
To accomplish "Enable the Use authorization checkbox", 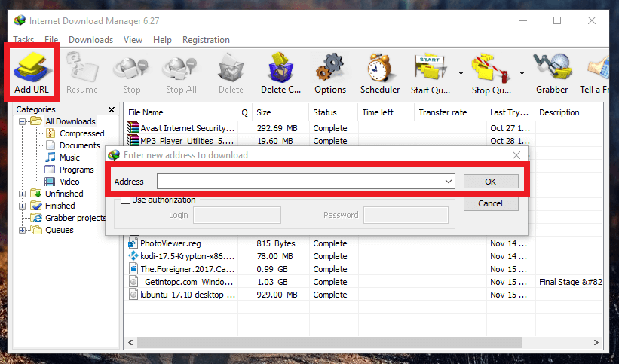I will [x=125, y=200].
